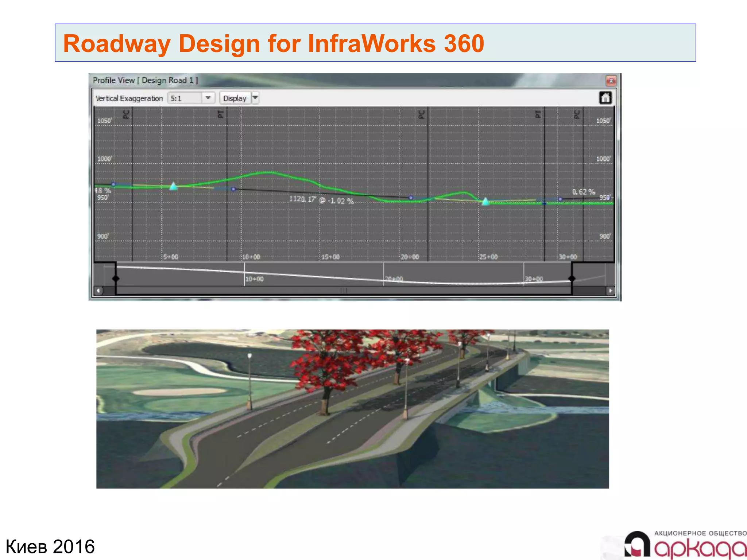747x560 pixels.
Task: Click the Киев 2016 footer text
Action: (x=50, y=547)
